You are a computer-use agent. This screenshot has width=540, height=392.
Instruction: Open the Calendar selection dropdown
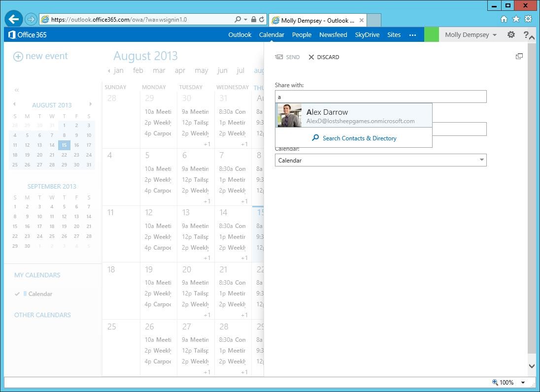pos(480,160)
